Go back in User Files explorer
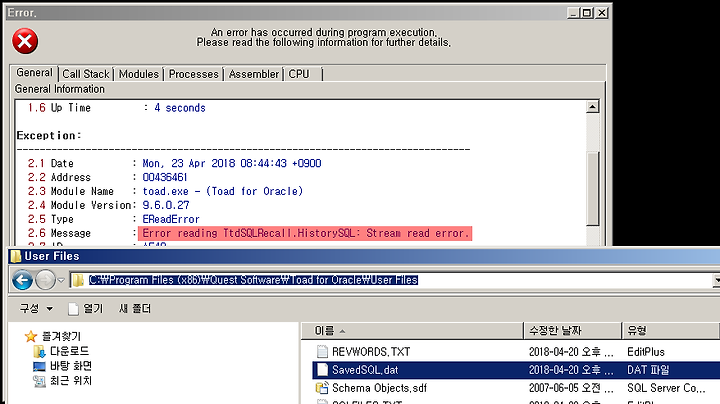 [x=22, y=280]
